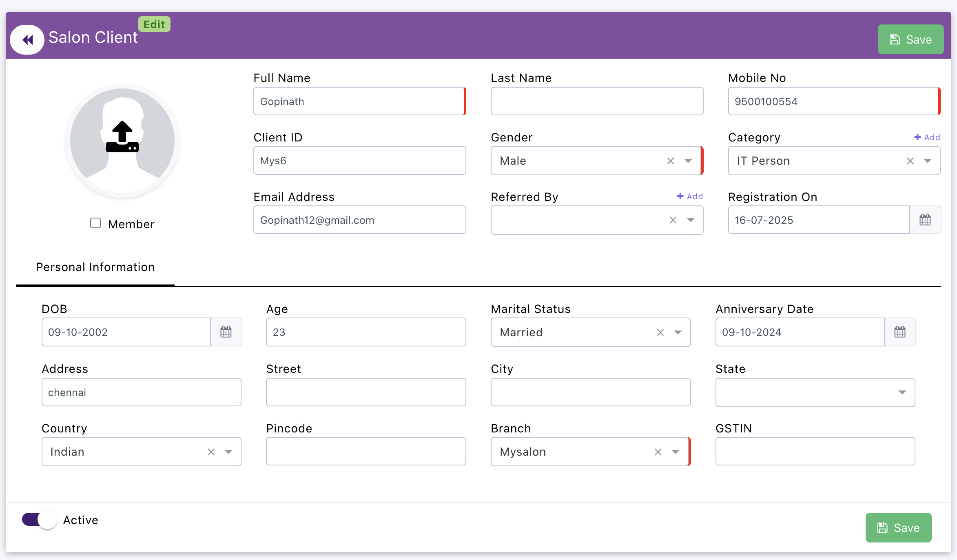The width and height of the screenshot is (957, 560).
Task: Open the Registration On calendar picker
Action: click(925, 220)
